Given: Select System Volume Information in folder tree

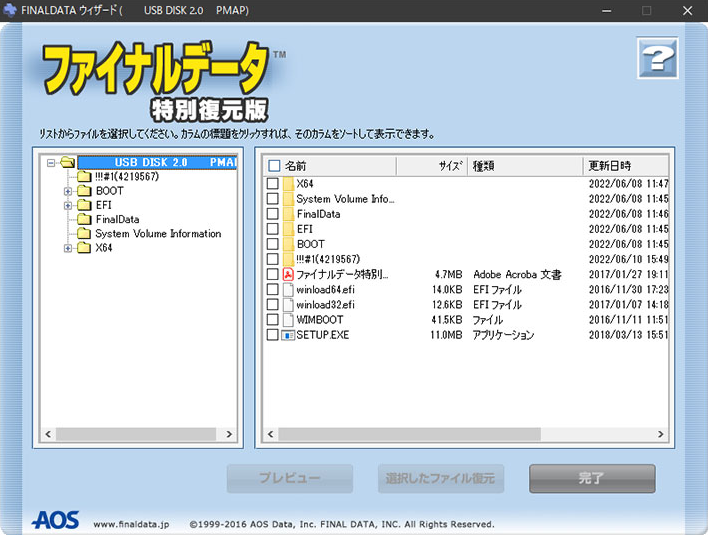Looking at the screenshot, I should click(157, 234).
